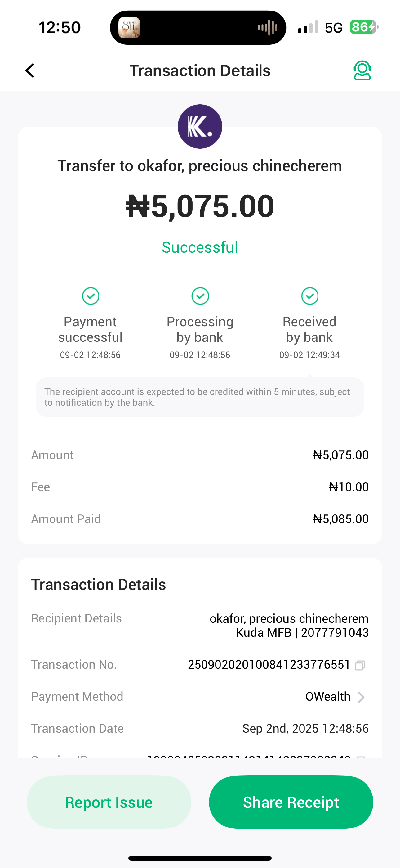Tap the Amount Paid row
This screenshot has height=868, width=400.
200,519
